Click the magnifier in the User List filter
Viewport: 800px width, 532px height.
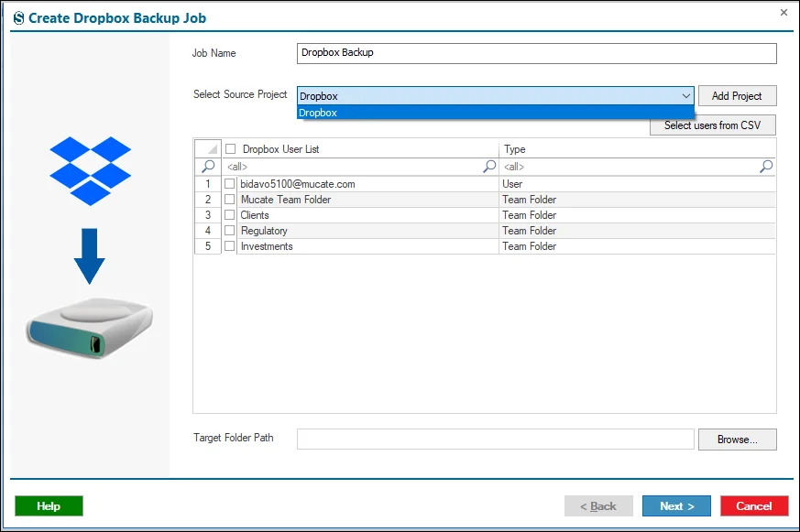tap(489, 166)
